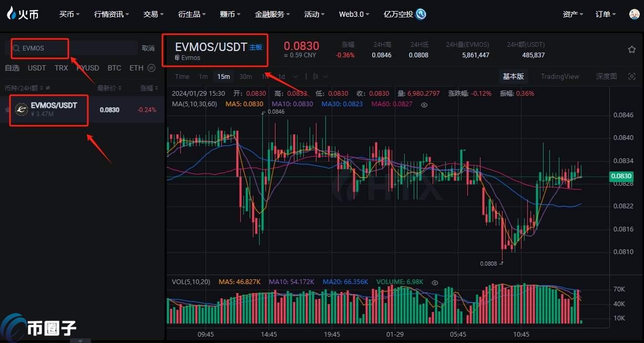Open the 买币 menu
The image size is (644, 343).
(x=69, y=14)
